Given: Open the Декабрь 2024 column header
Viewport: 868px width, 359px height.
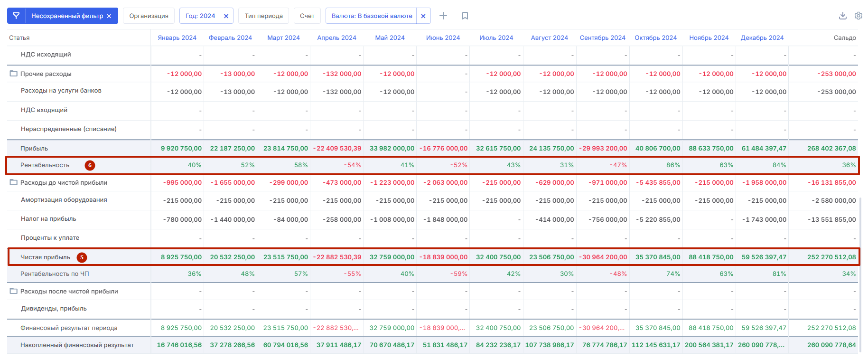Looking at the screenshot, I should pyautogui.click(x=762, y=38).
